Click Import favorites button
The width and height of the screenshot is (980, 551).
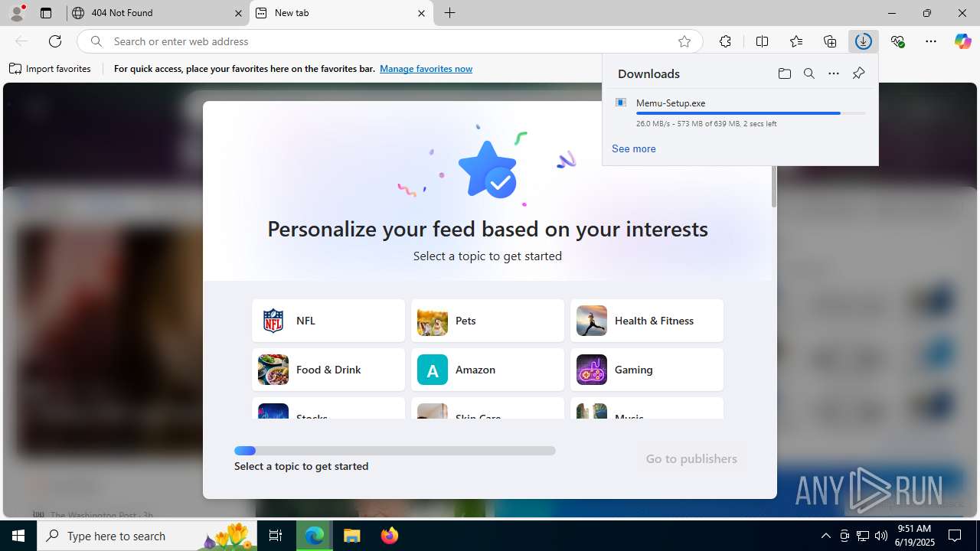(50, 69)
